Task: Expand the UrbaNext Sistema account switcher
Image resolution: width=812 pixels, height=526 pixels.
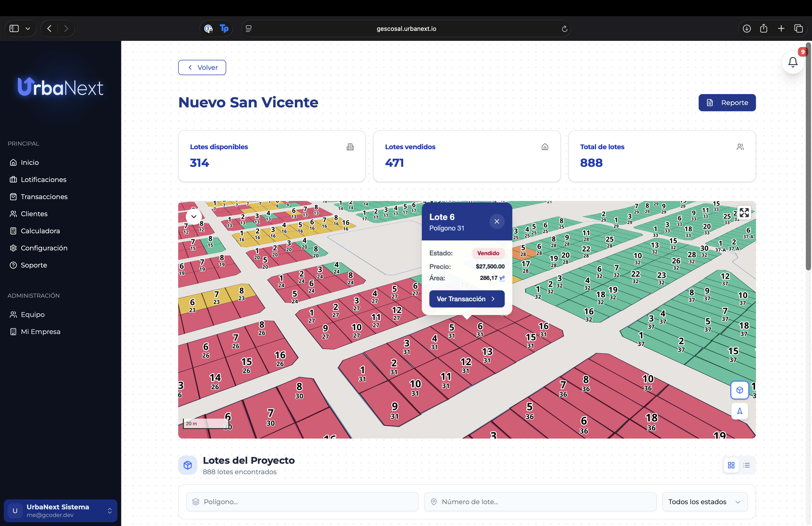Action: pyautogui.click(x=60, y=511)
